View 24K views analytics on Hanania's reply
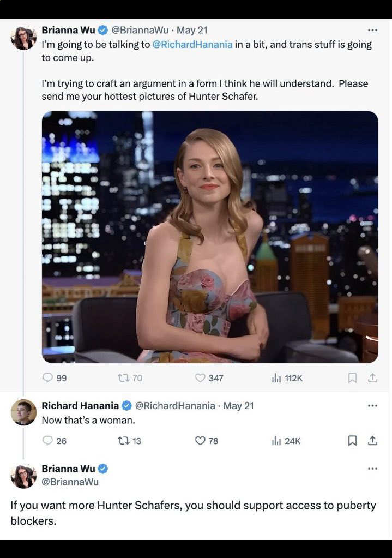The width and height of the screenshot is (392, 558). click(276, 441)
